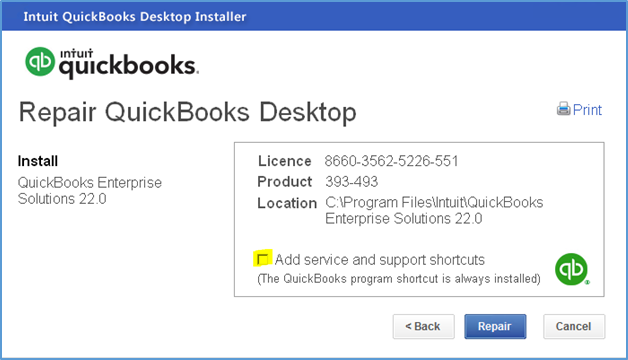
Task: Click the Licence field label
Action: [x=284, y=161]
